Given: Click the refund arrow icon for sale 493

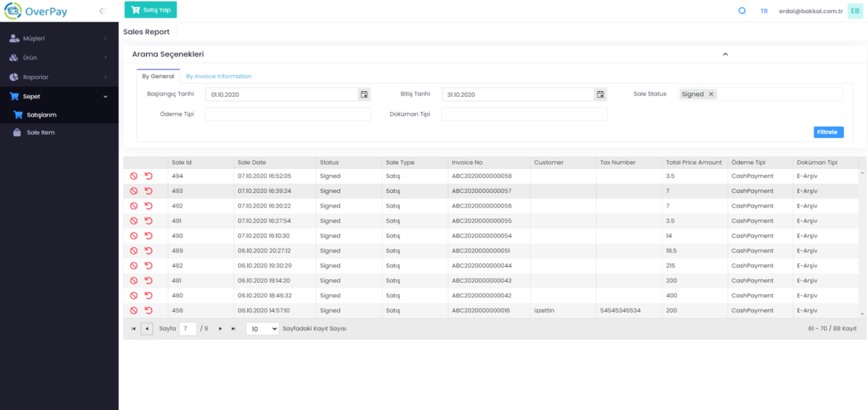Looking at the screenshot, I should point(148,191).
